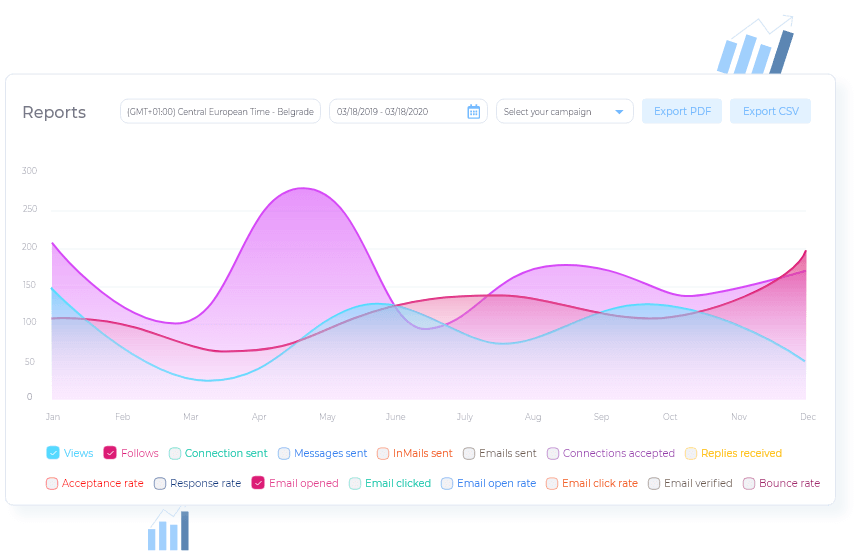Expand the Select your campaign dropdown
This screenshot has height=551, width=861.
click(x=564, y=112)
